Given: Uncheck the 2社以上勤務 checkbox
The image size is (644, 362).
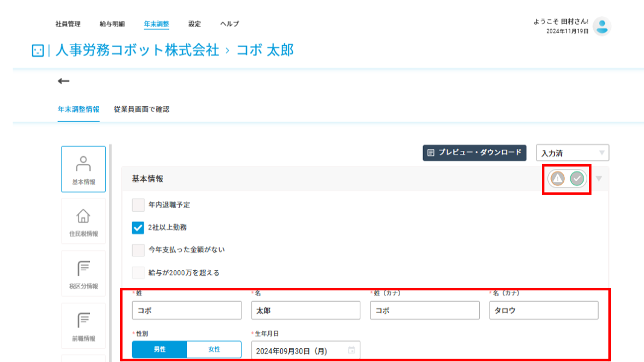Looking at the screenshot, I should (x=138, y=227).
